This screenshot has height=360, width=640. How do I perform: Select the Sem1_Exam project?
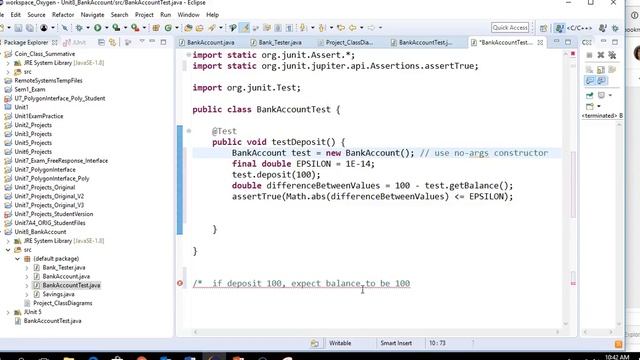pos(30,89)
